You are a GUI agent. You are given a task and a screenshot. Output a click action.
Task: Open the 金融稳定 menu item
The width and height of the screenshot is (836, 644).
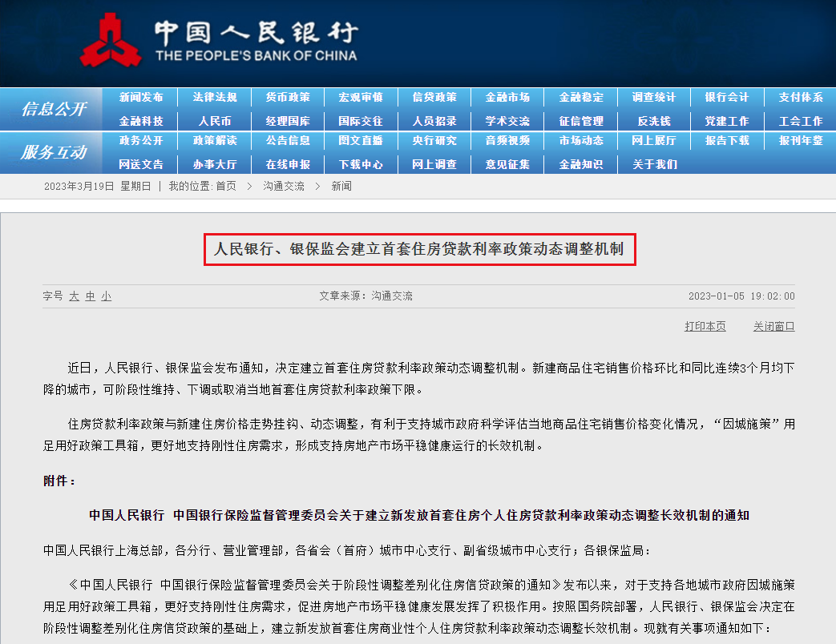click(580, 97)
